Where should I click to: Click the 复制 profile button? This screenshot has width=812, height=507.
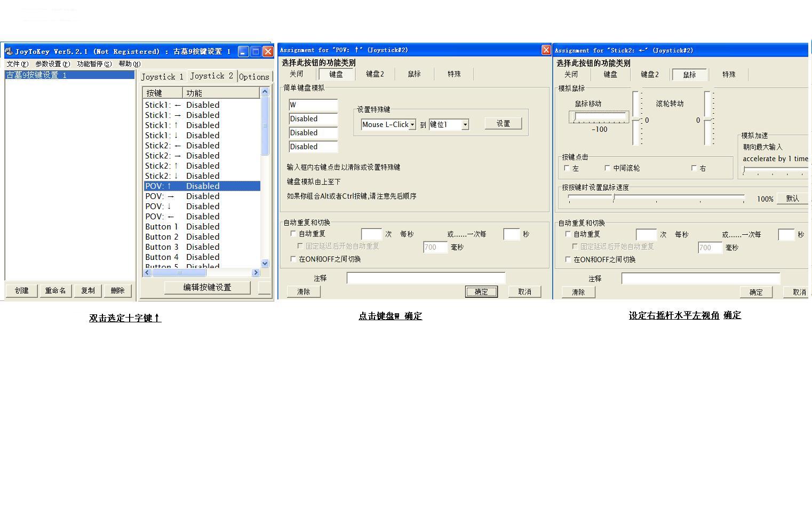[87, 290]
